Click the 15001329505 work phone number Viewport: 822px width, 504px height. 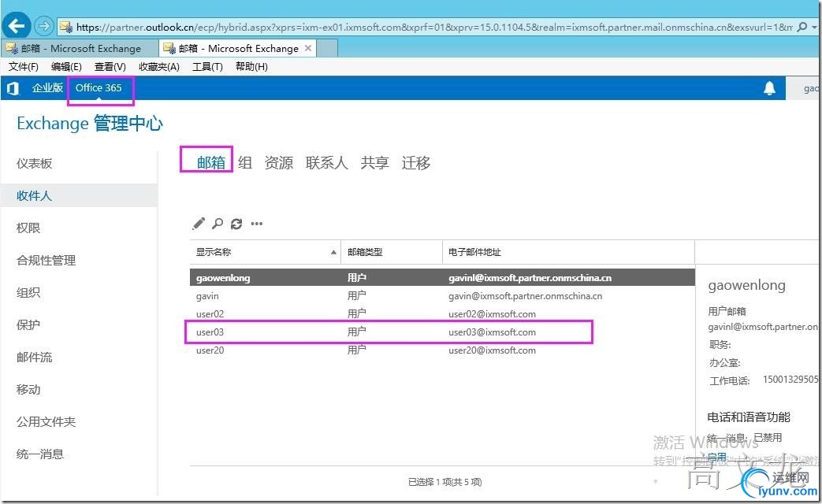tap(790, 380)
